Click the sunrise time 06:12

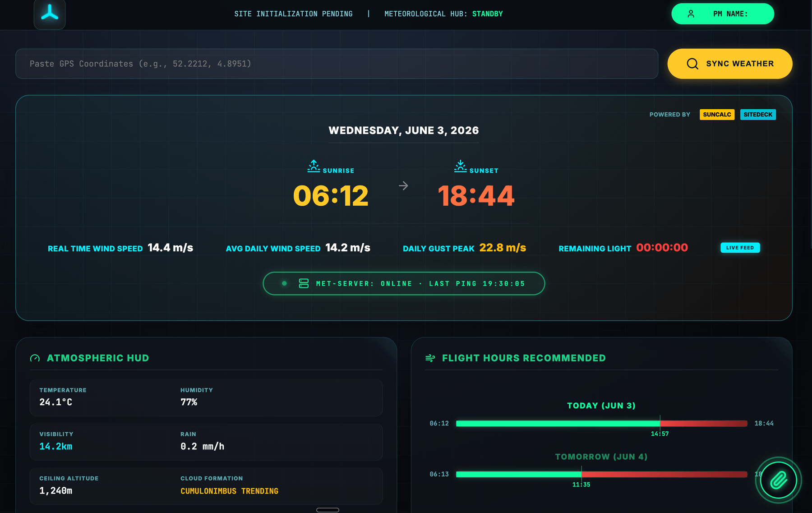331,196
